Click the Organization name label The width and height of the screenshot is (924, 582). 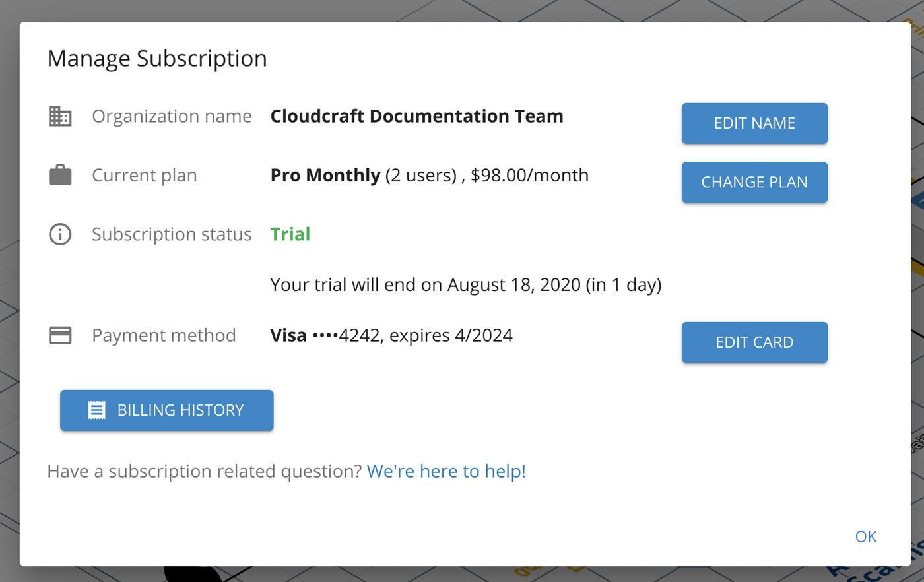[x=172, y=116]
